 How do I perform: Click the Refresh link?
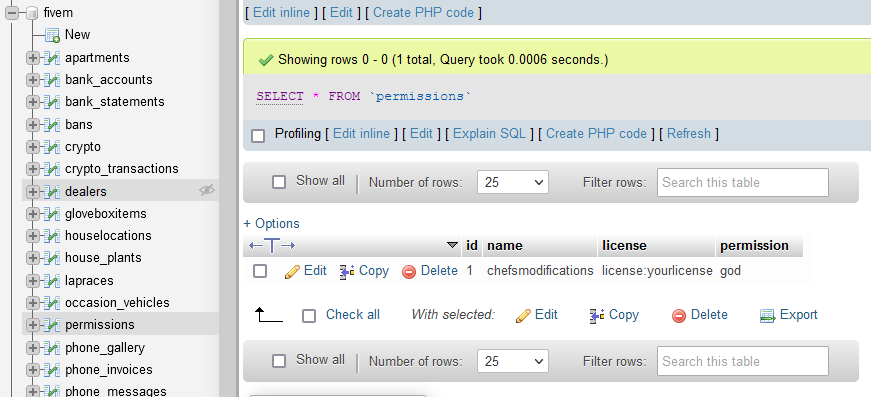pyautogui.click(x=689, y=134)
